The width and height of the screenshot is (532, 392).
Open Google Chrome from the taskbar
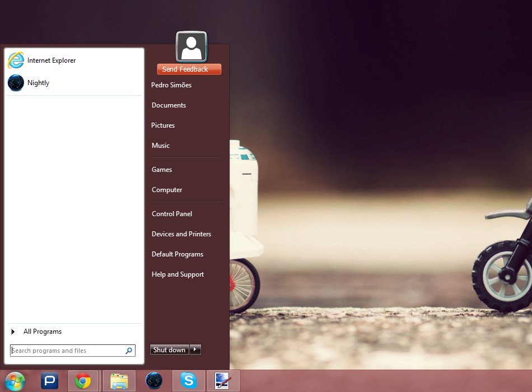[x=83, y=381]
